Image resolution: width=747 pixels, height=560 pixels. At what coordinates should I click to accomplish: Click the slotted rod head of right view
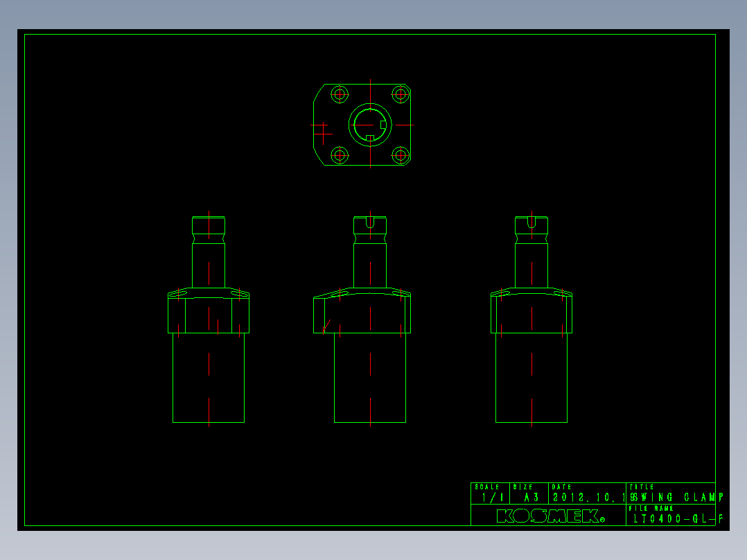[x=531, y=225]
